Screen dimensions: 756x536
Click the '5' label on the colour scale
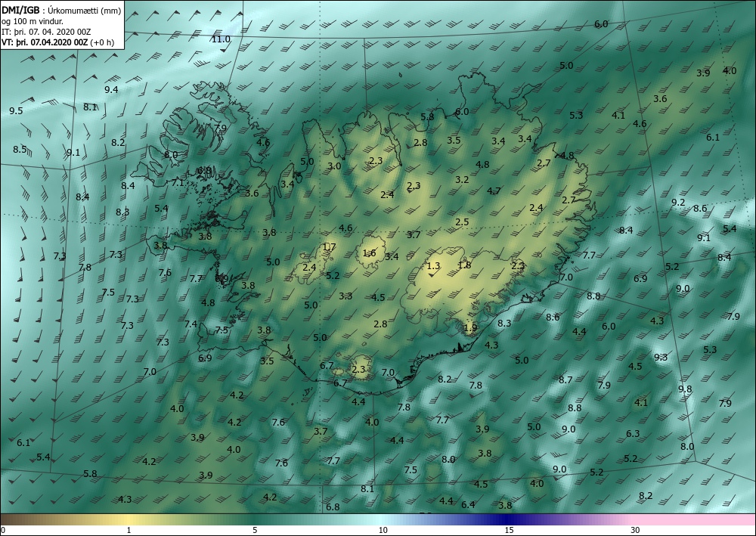255,530
